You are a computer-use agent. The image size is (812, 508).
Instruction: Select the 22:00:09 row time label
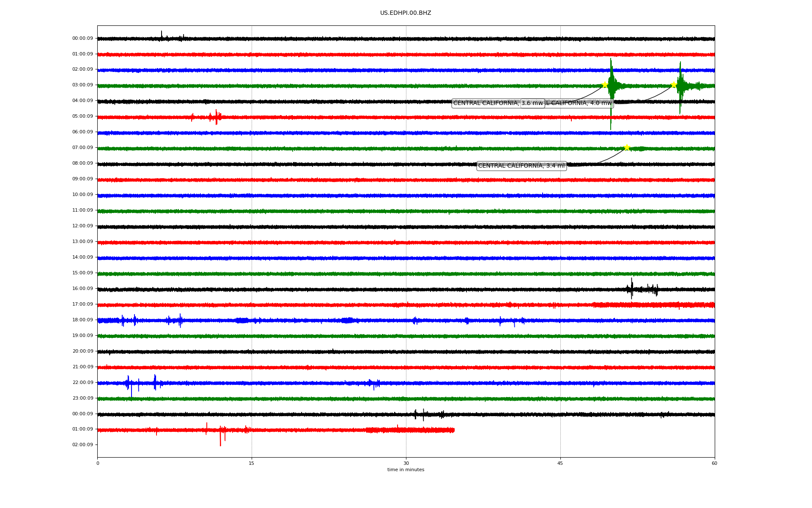click(x=82, y=383)
